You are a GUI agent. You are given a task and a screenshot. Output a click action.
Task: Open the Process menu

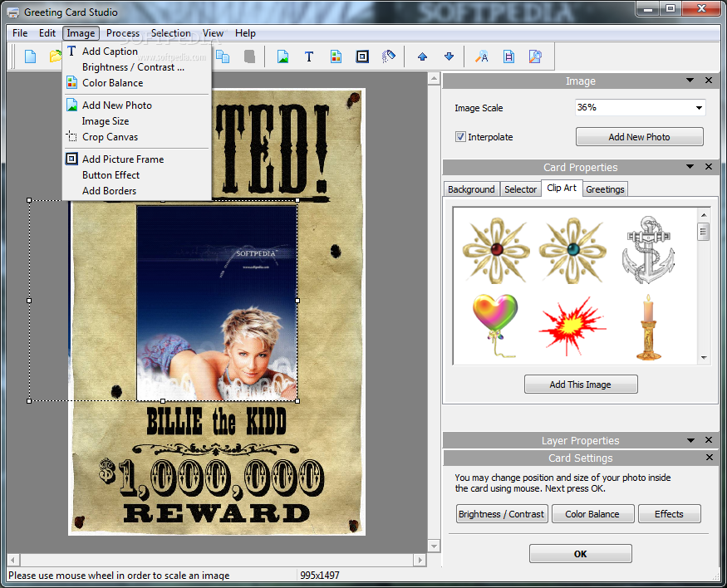123,33
